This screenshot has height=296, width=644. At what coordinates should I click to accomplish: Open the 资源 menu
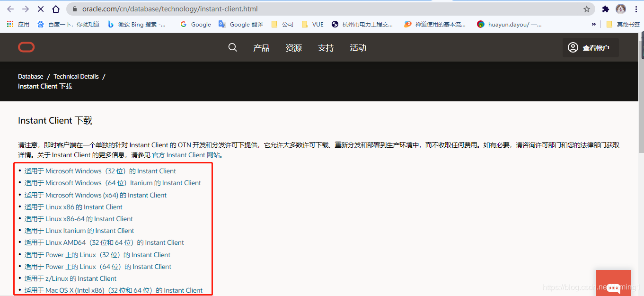click(293, 48)
